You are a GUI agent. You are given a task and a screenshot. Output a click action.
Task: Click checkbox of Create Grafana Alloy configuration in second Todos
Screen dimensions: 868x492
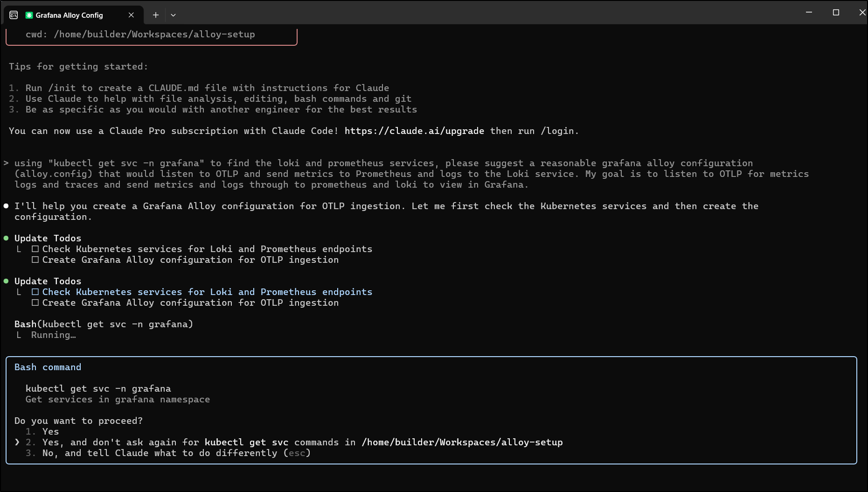[35, 302]
